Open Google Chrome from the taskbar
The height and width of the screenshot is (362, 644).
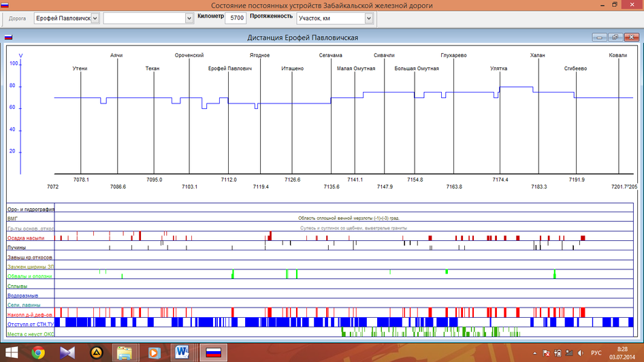(x=38, y=352)
